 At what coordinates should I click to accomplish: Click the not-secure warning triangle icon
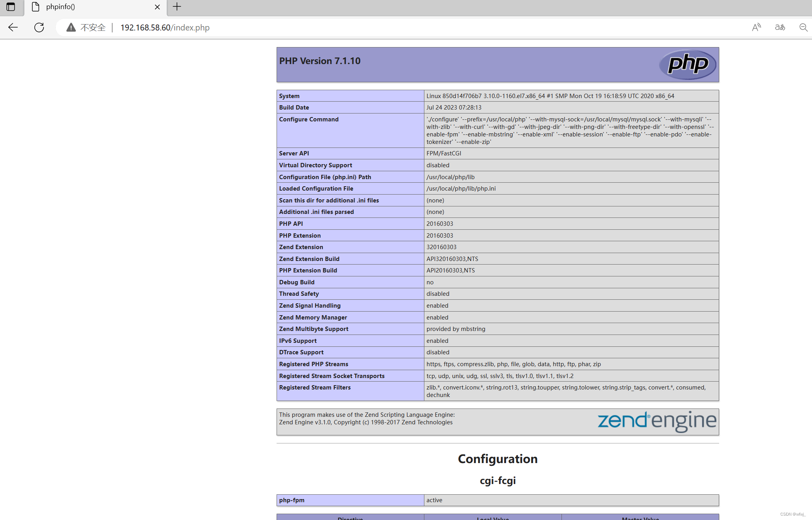click(x=71, y=27)
